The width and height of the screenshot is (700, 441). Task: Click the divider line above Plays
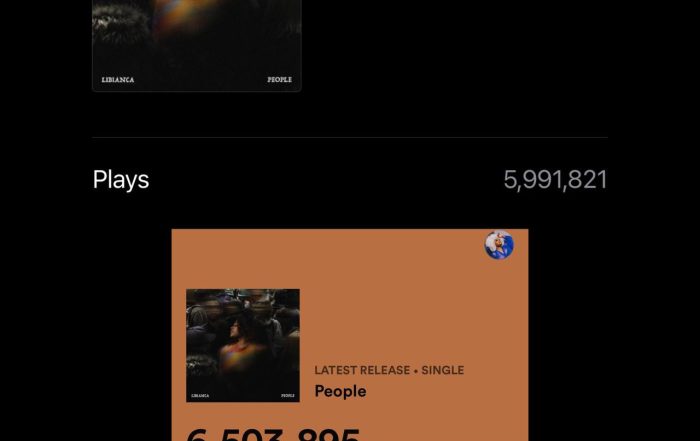[350, 137]
